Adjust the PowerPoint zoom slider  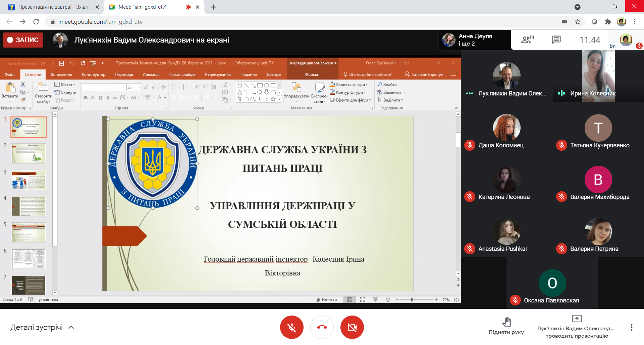click(x=412, y=300)
